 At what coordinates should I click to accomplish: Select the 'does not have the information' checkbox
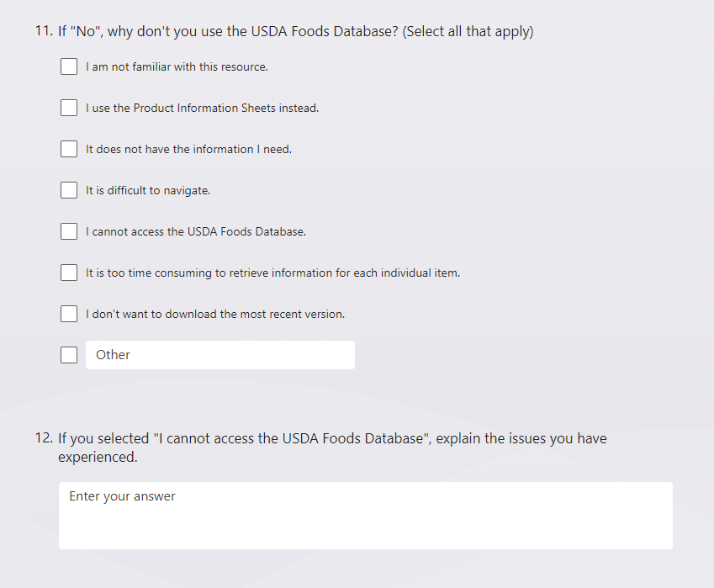[69, 149]
